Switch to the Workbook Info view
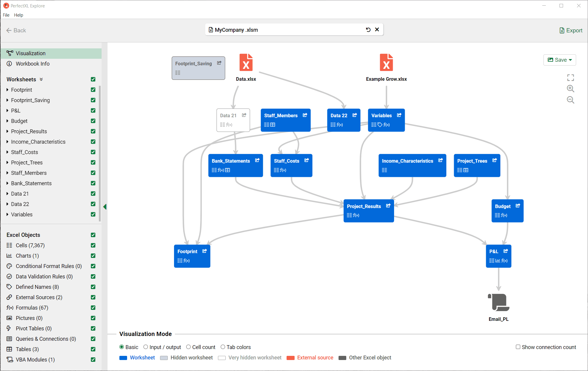 pyautogui.click(x=32, y=64)
